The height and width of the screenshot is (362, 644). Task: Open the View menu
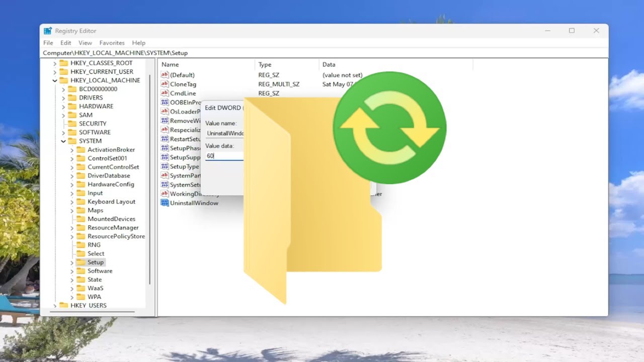click(x=85, y=43)
